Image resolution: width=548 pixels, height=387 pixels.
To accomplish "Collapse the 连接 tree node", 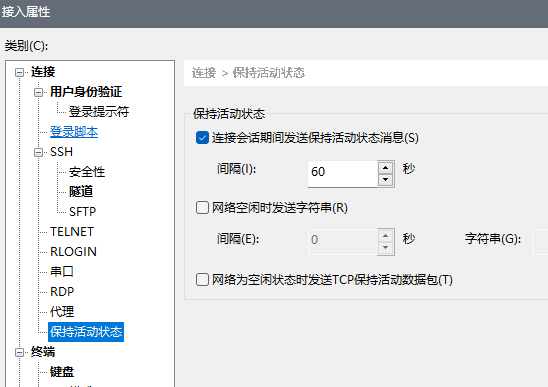I will pyautogui.click(x=20, y=72).
